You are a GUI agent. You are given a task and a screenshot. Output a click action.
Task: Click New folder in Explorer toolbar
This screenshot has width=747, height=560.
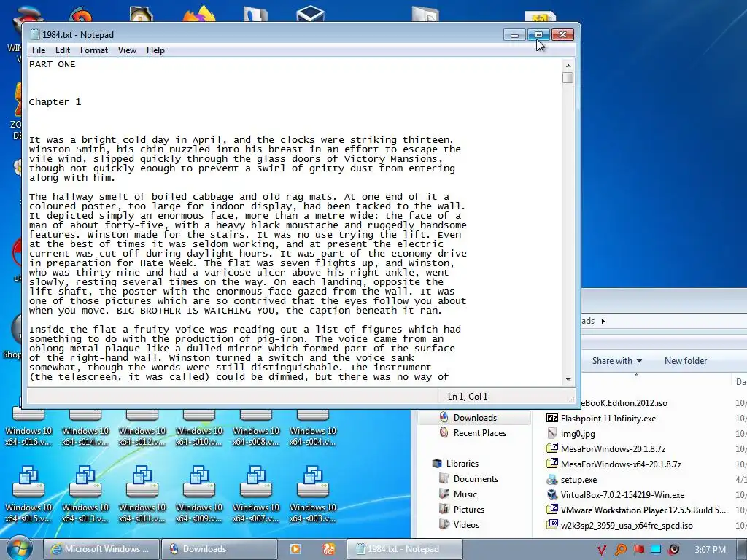(686, 360)
